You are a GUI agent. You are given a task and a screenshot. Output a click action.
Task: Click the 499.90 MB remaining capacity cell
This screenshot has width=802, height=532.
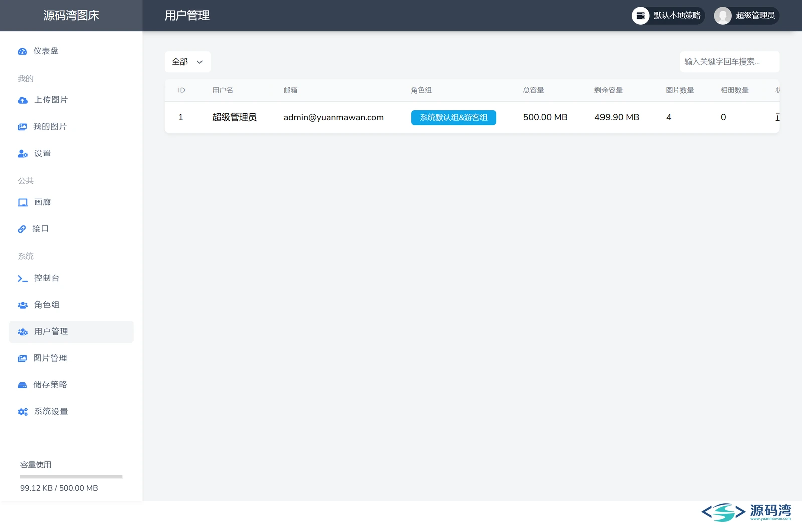point(617,117)
